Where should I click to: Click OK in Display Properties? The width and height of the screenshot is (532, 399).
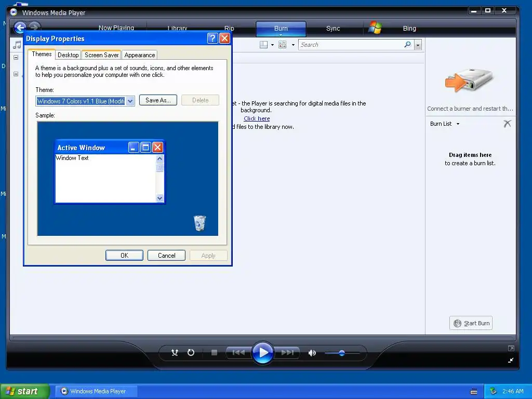(124, 256)
